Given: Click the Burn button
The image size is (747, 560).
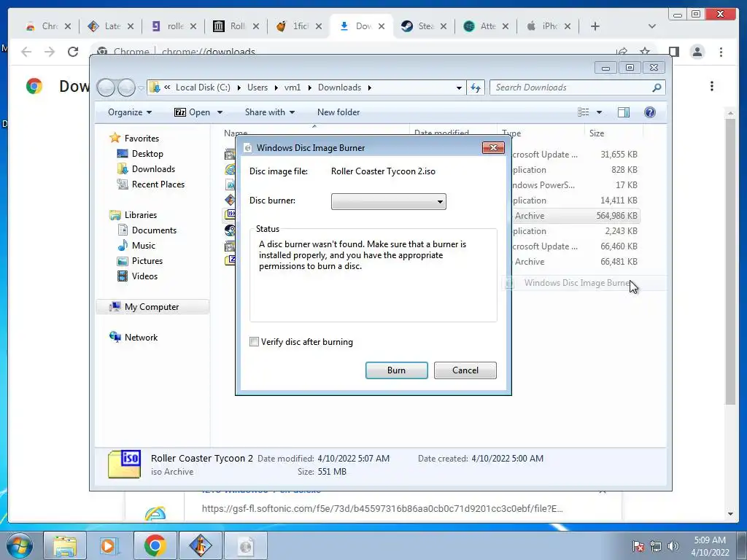Looking at the screenshot, I should pos(396,370).
